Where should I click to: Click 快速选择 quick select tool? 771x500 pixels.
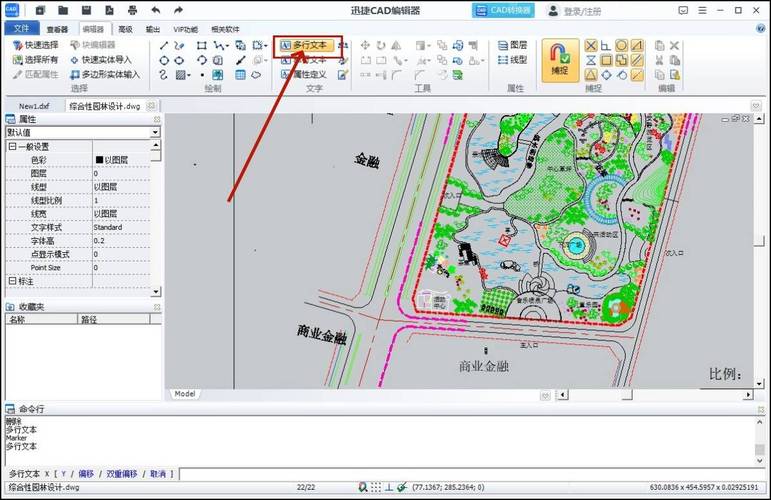tap(35, 45)
